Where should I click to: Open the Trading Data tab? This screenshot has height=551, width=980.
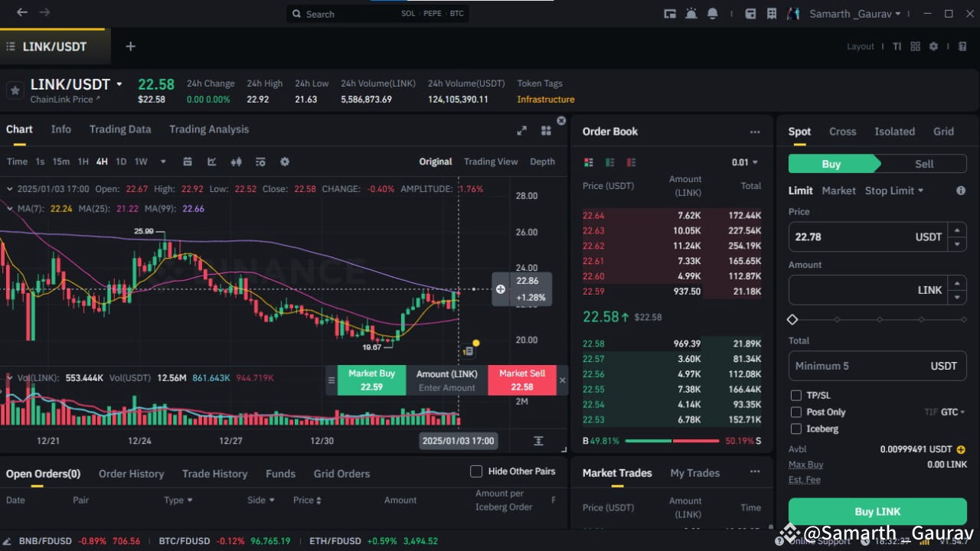point(120,129)
